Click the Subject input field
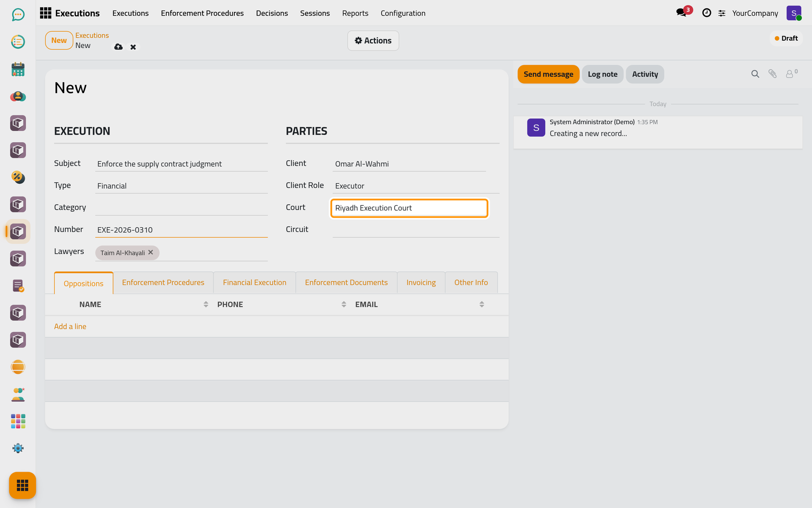This screenshot has width=812, height=508. click(x=181, y=164)
